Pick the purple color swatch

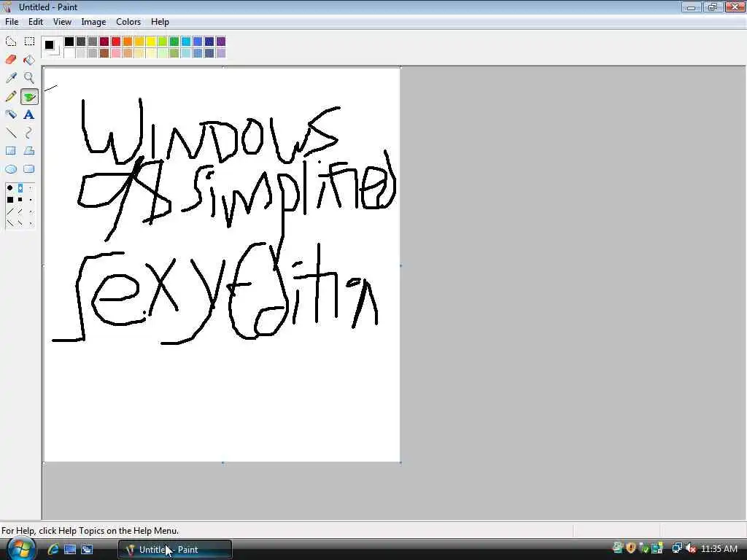(x=220, y=42)
